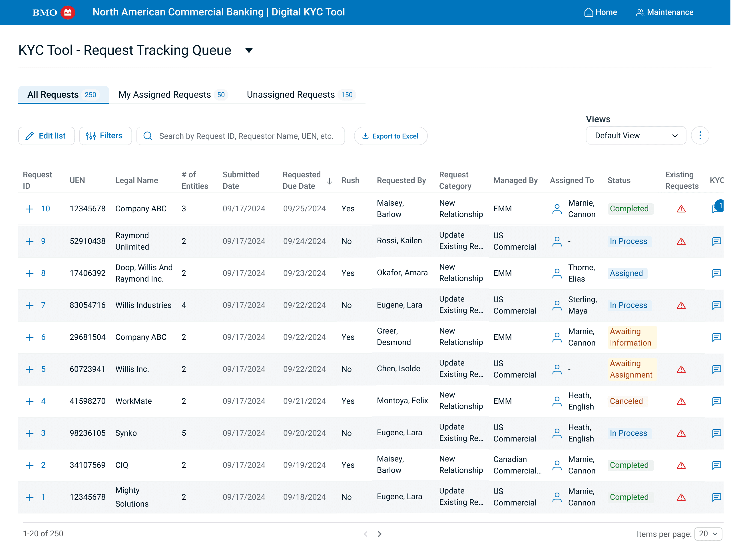Open the three-dot menu beside Default View
Image resolution: width=731 pixels, height=560 pixels.
click(700, 135)
